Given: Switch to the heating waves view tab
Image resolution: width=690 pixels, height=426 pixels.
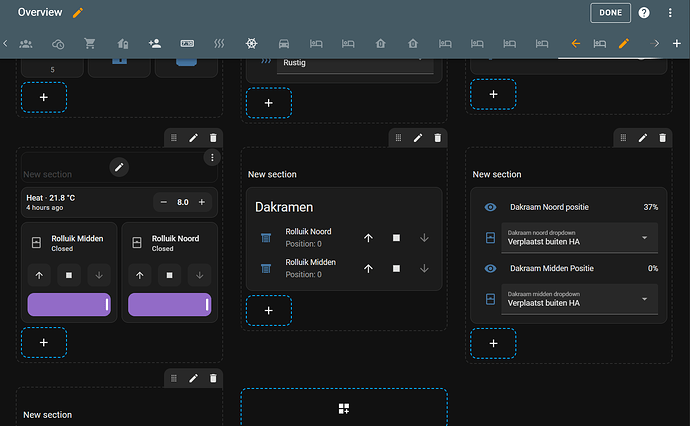Looking at the screenshot, I should tap(219, 43).
